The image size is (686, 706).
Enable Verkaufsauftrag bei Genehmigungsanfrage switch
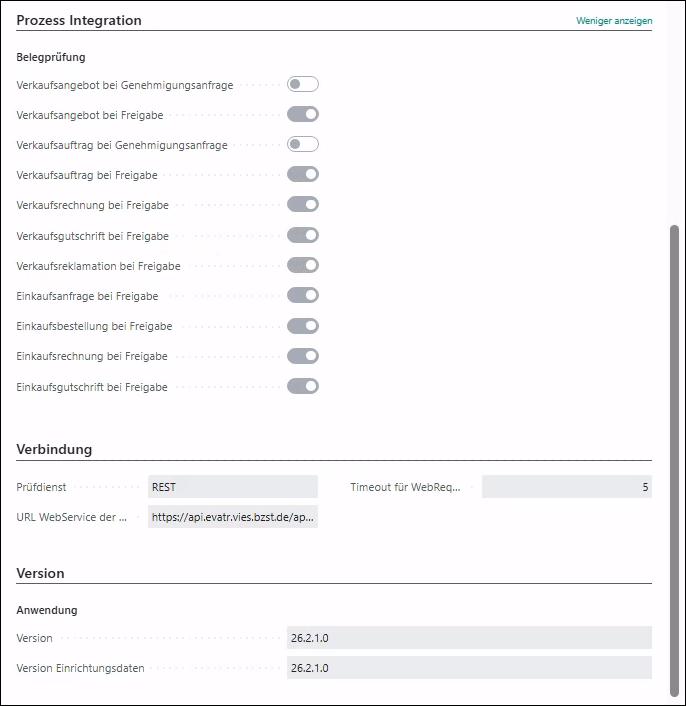pyautogui.click(x=302, y=145)
